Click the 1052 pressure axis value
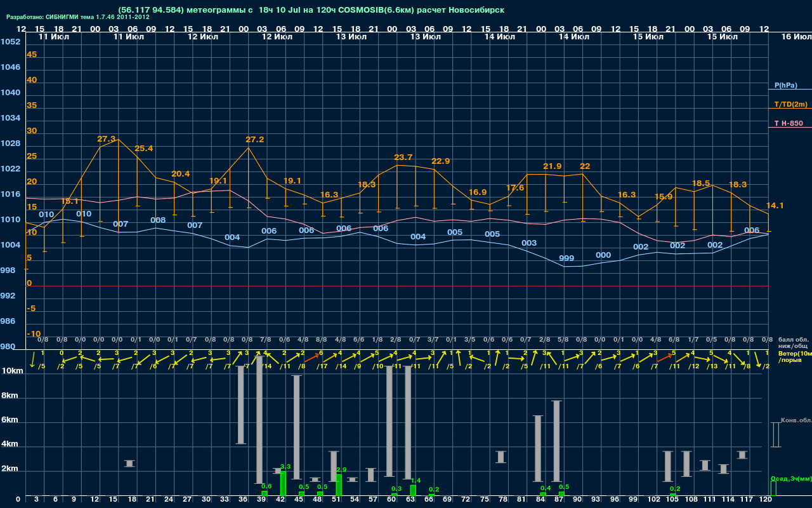Screen dimensions: 812x508 [x=10, y=41]
